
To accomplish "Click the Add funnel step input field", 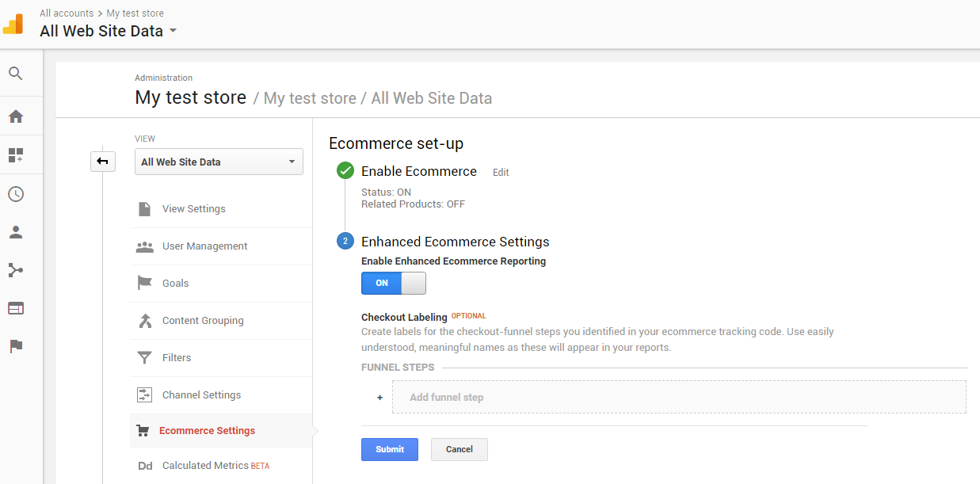I will coord(679,397).
